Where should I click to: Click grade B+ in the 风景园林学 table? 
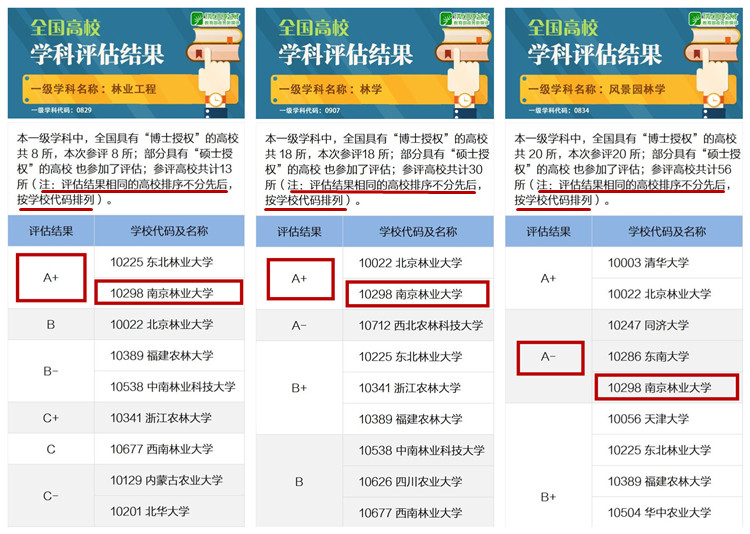549,497
